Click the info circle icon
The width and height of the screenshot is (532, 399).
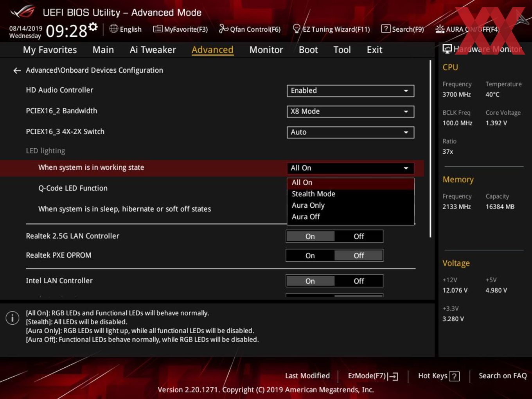13,318
